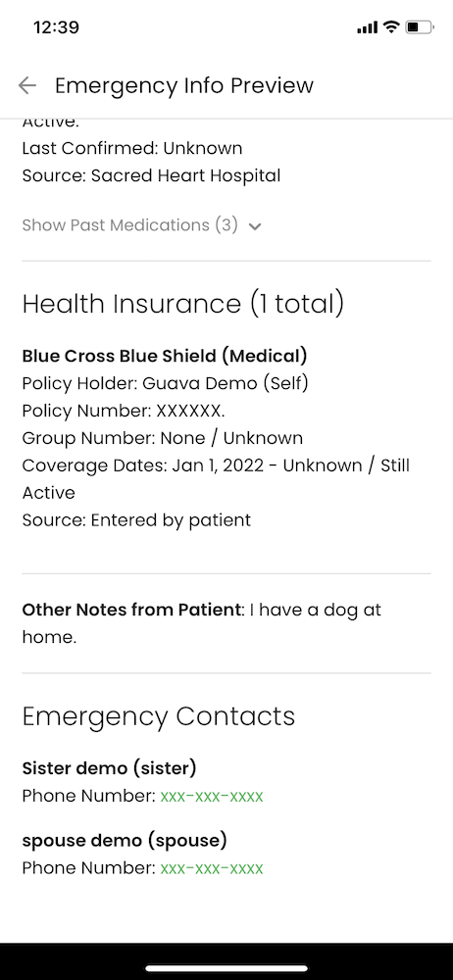Tap the Coverage Dates line
This screenshot has height=980, width=453.
click(216, 479)
